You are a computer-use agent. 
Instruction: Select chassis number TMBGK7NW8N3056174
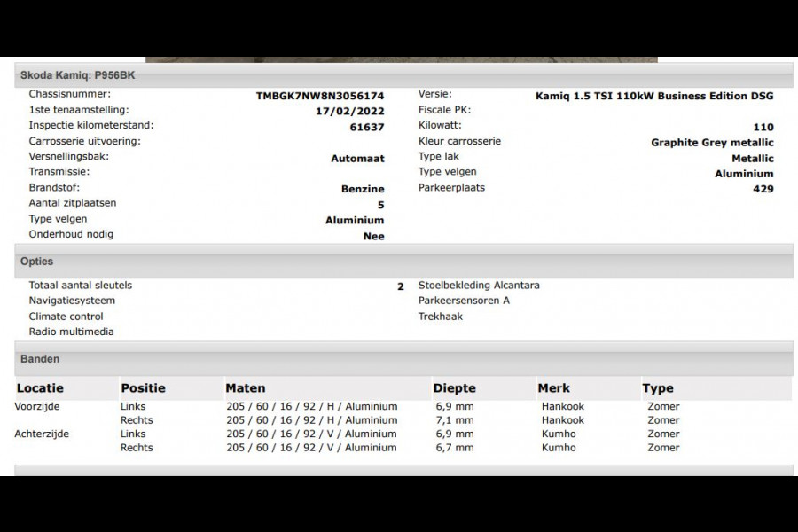(319, 96)
